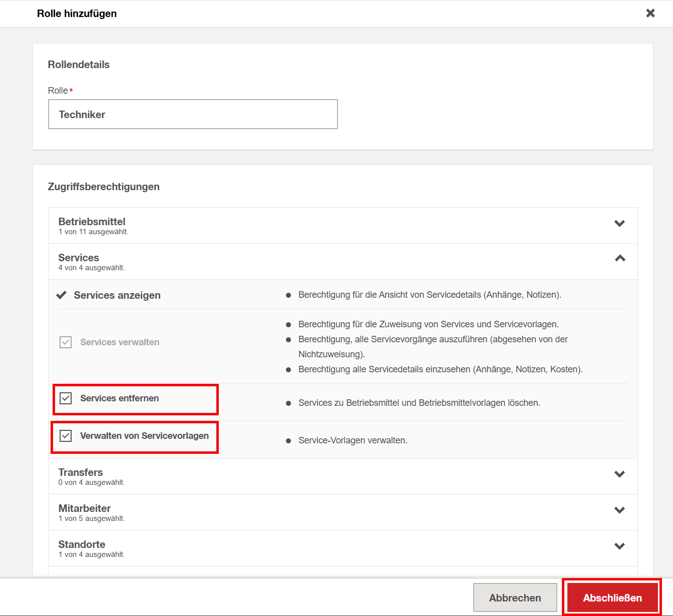Click the Services section heading

(x=79, y=258)
